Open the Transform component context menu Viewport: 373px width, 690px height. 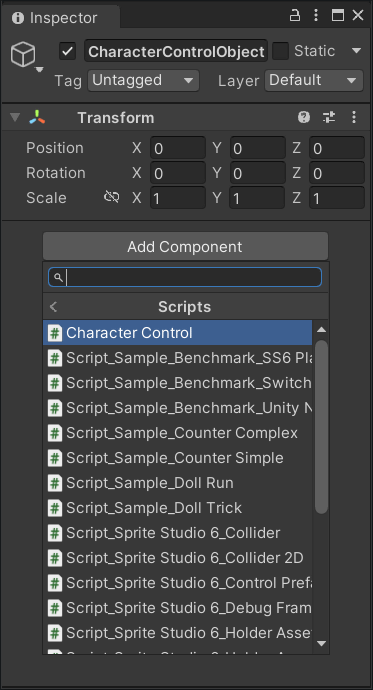(x=354, y=117)
